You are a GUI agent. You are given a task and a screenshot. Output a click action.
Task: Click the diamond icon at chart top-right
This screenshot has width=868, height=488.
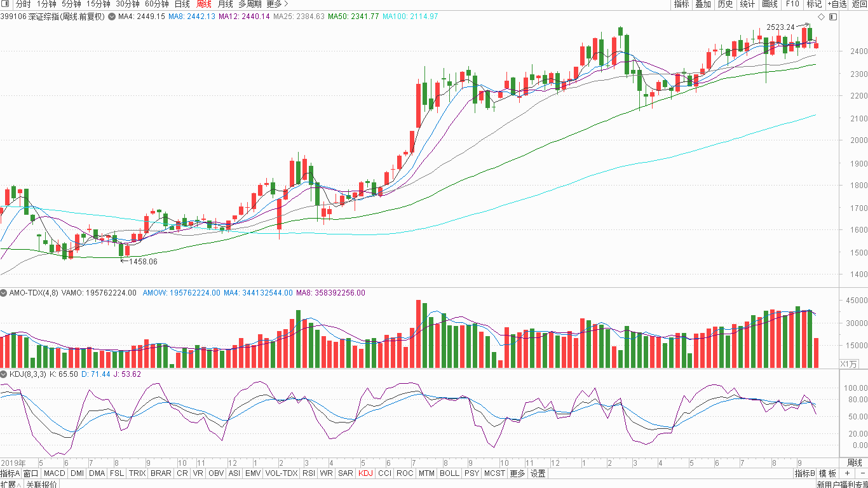click(821, 17)
